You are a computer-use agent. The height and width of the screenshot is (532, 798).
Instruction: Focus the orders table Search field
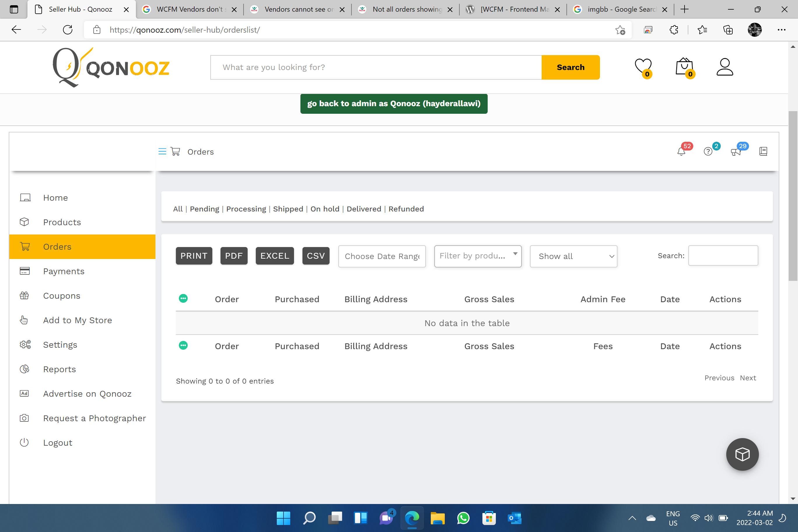click(x=723, y=256)
